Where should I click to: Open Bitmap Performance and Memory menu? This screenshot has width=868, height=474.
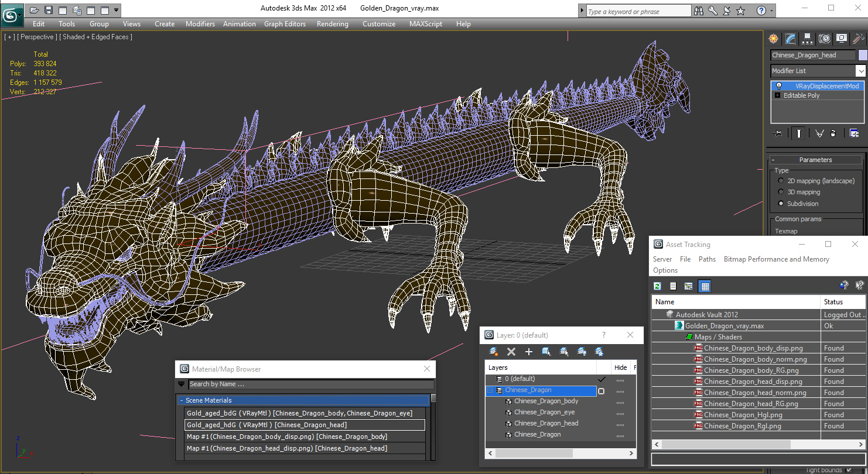(777, 259)
